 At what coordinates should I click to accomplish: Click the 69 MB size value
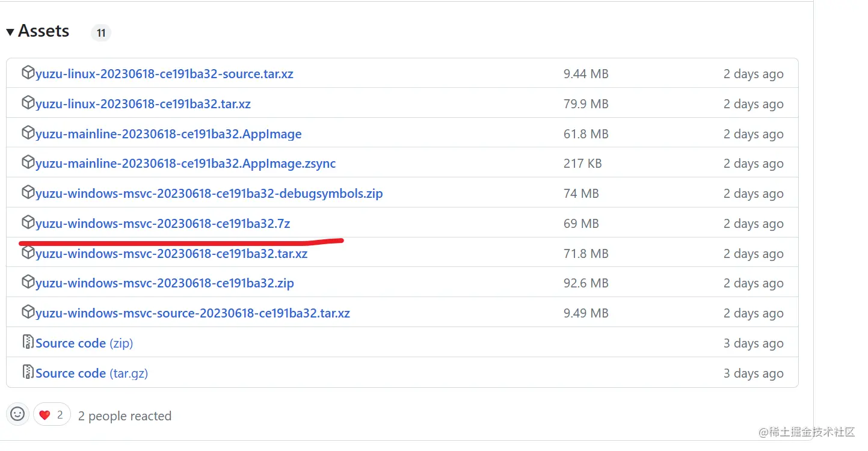[581, 224]
